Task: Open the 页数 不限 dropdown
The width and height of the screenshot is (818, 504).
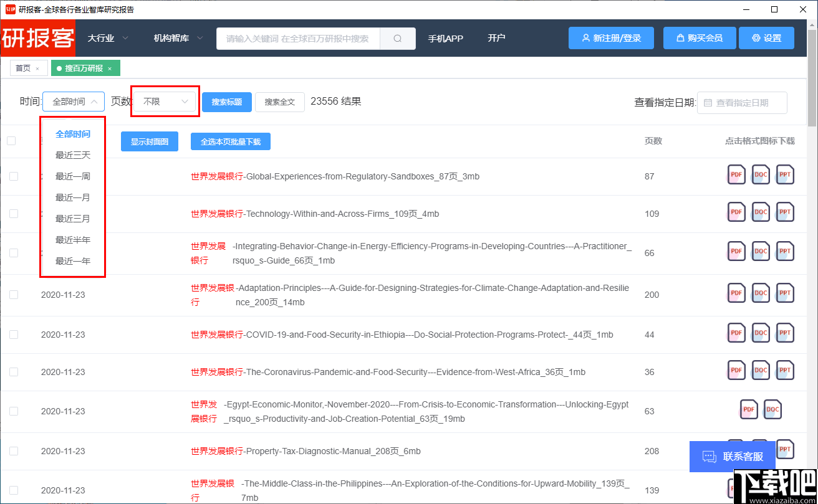Action: click(165, 102)
